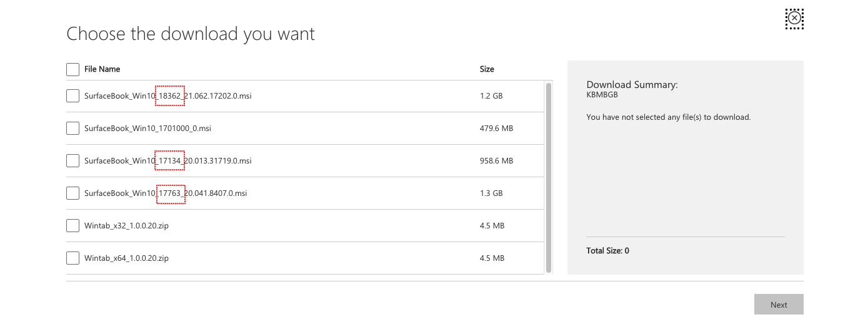The image size is (868, 322).
Task: Check the select-all File Name checkbox
Action: tap(72, 69)
